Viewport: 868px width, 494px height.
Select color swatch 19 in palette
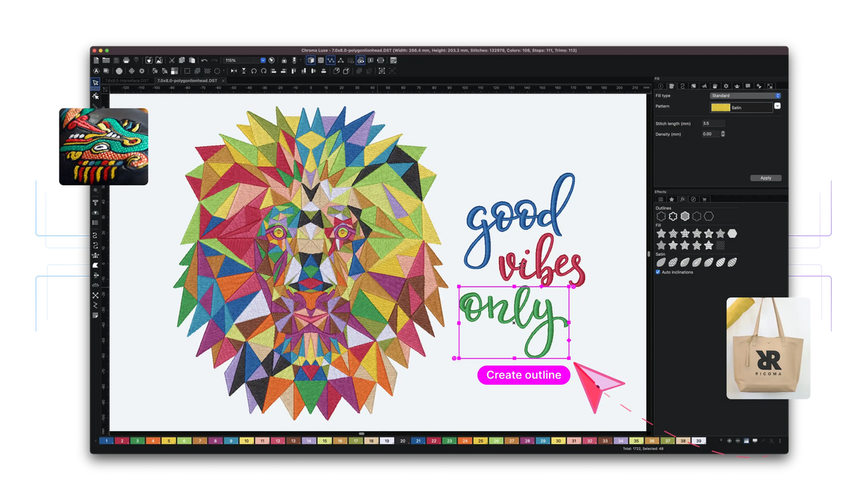387,440
